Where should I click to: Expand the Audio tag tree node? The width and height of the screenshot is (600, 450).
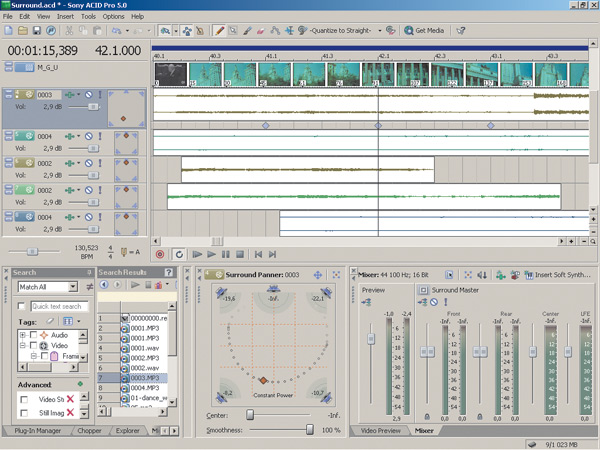(23, 335)
